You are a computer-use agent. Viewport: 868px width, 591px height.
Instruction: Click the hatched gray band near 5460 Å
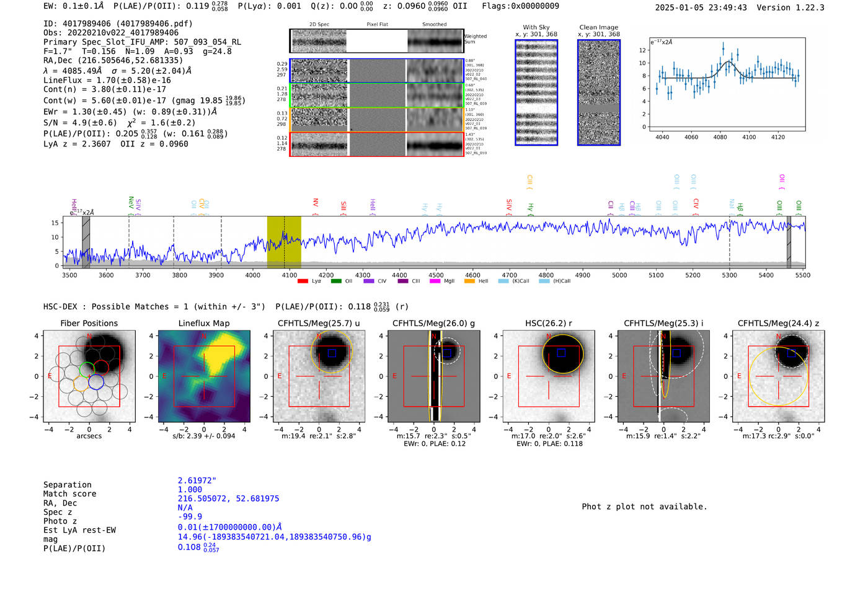click(x=789, y=242)
